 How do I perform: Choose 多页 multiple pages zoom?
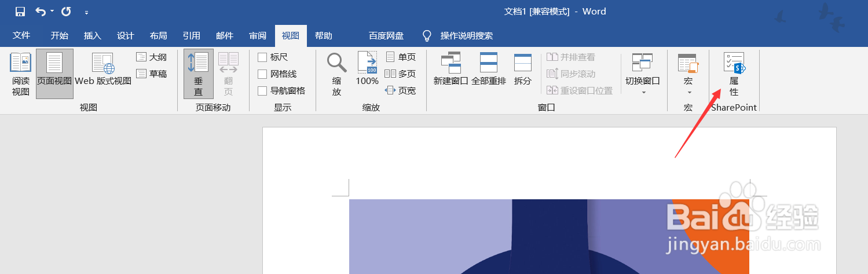(x=401, y=74)
